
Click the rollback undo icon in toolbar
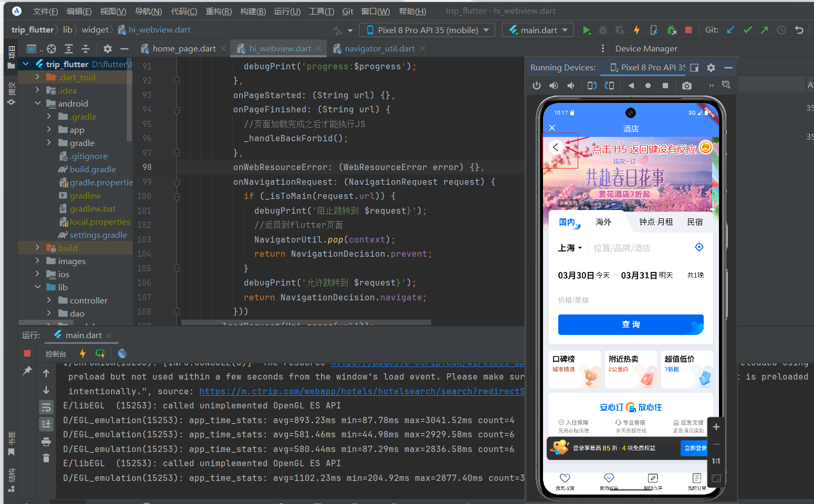coord(799,30)
